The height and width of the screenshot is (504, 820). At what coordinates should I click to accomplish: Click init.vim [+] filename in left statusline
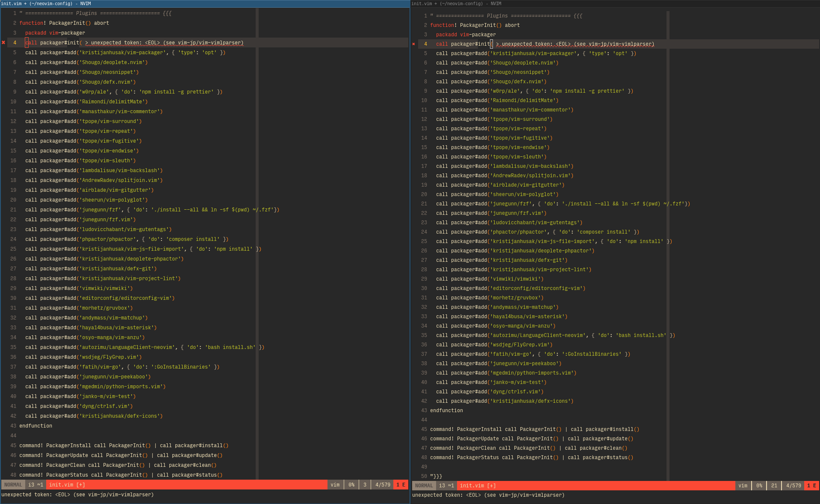click(x=67, y=485)
